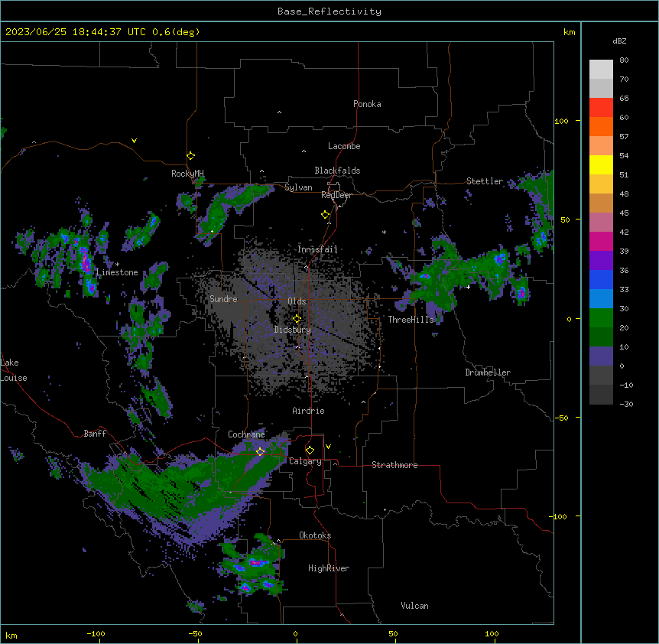
Task: Click the Strathmore label
Action: click(x=394, y=465)
